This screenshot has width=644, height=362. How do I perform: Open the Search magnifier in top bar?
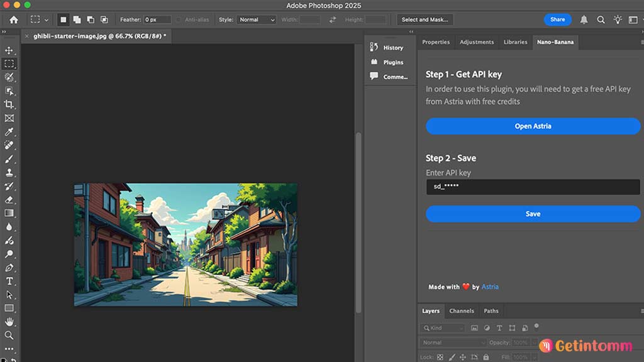601,19
